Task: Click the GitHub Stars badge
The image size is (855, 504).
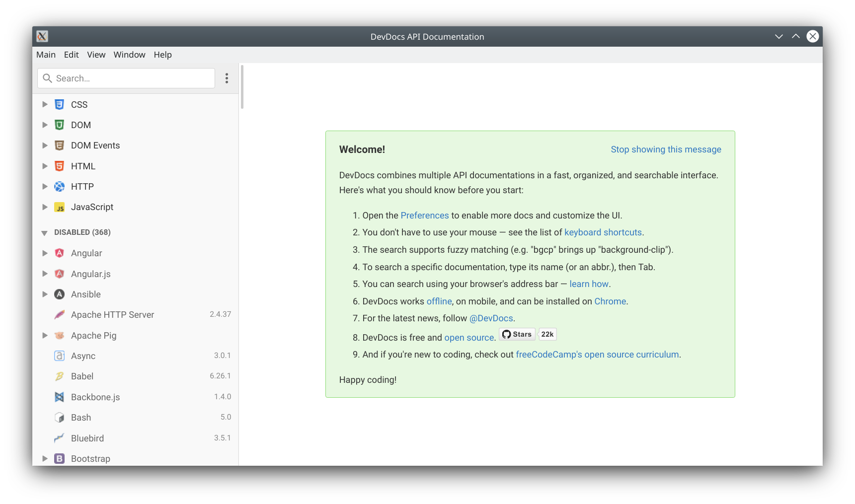Action: tap(517, 334)
